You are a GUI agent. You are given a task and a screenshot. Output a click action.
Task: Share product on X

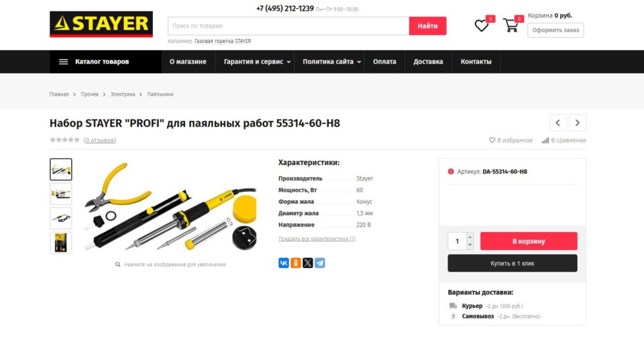click(308, 263)
